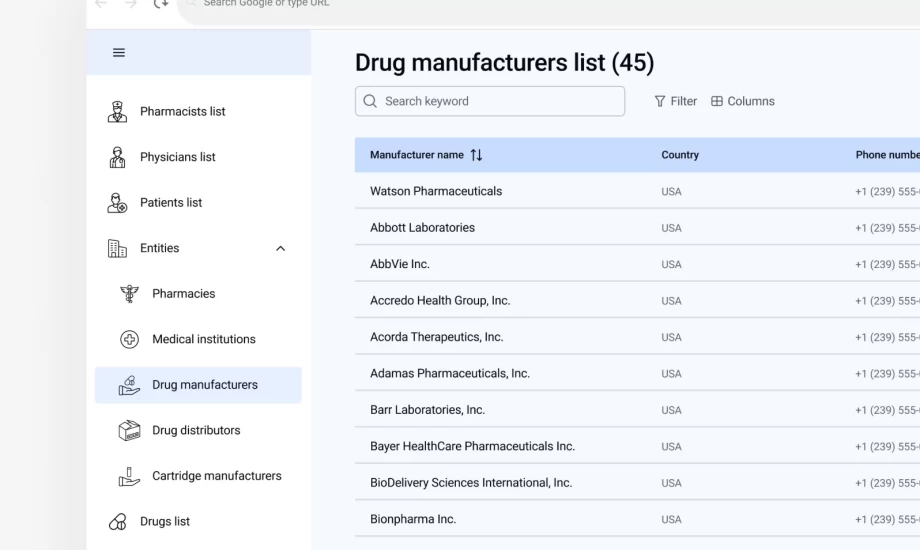Click phone number of Abbott Laboratories
The image size is (920, 550).
pyautogui.click(x=887, y=228)
